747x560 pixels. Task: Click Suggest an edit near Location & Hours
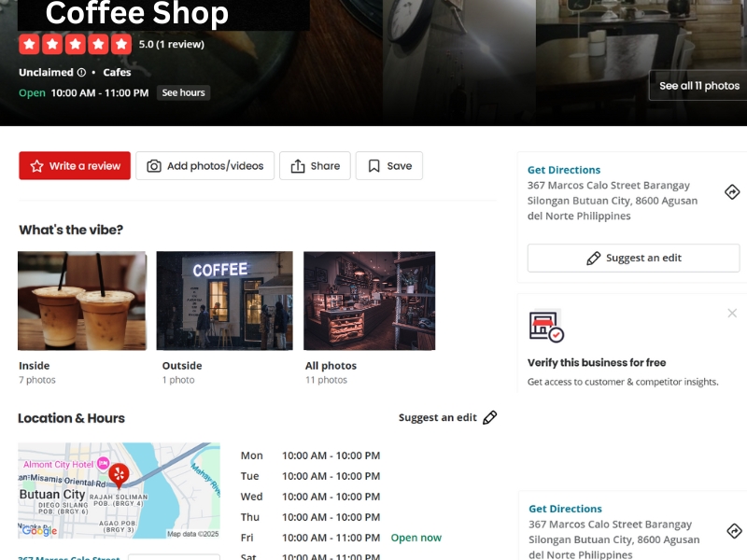point(437,417)
